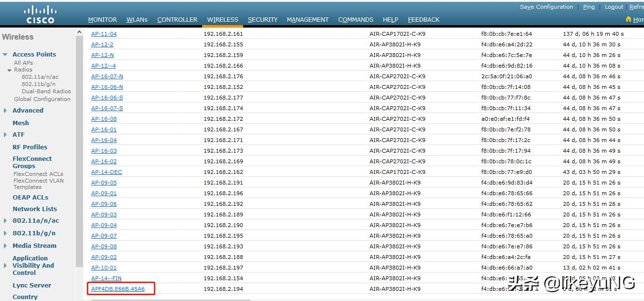
Task: Open AP named AP-14-DEC
Action: point(107,172)
